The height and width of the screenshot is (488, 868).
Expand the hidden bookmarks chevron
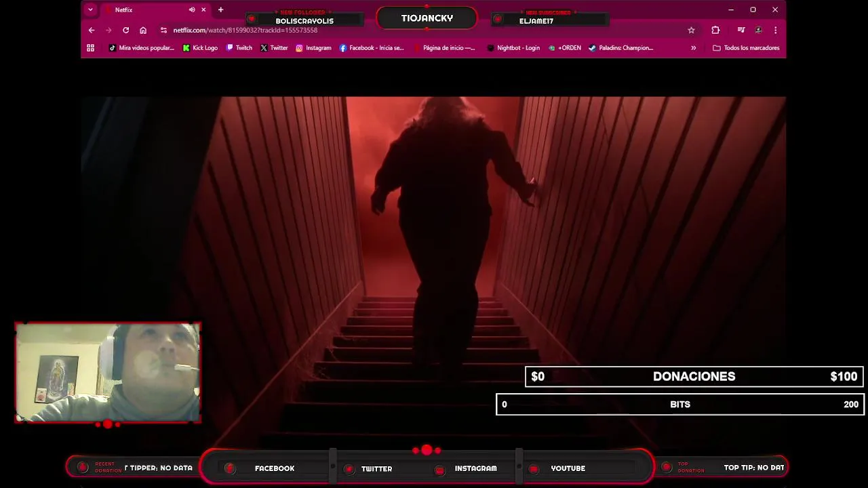point(693,47)
